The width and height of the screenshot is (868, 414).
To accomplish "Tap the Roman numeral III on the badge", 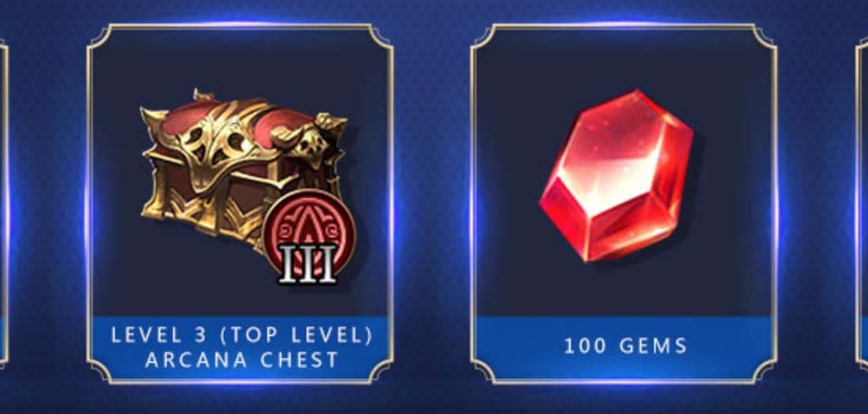I will tap(307, 264).
